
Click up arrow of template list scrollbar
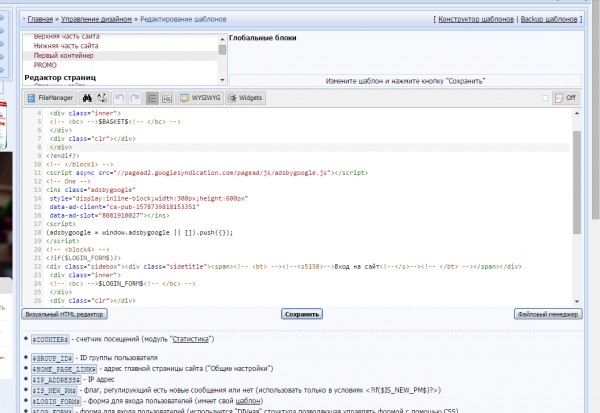pos(222,39)
